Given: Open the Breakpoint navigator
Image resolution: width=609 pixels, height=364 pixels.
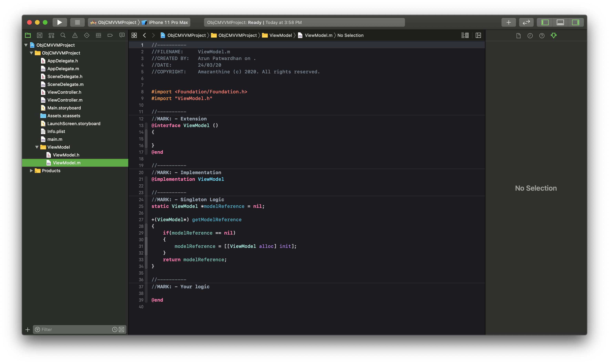Looking at the screenshot, I should tap(110, 35).
